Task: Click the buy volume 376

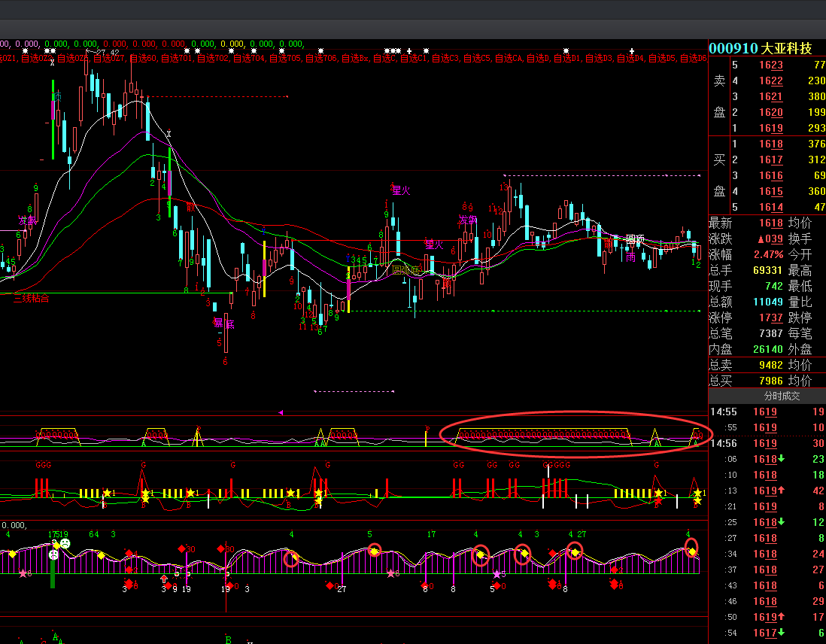Action: coord(816,144)
